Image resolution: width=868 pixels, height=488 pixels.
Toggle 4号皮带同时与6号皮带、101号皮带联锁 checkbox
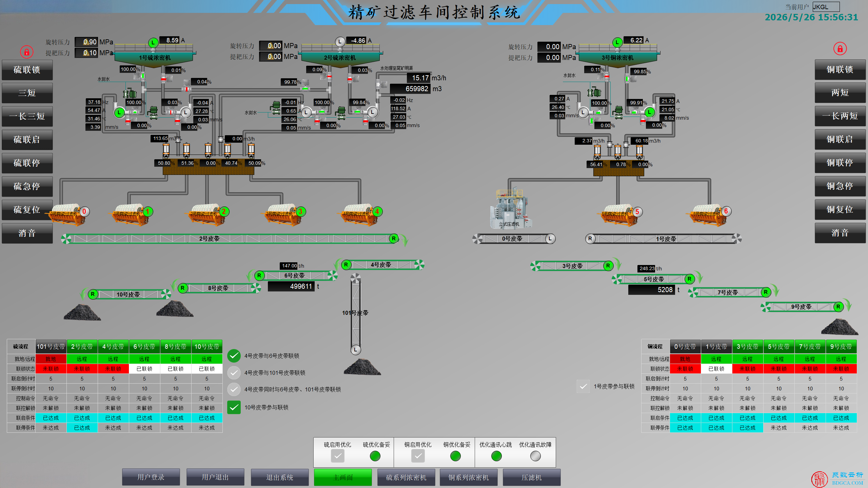pyautogui.click(x=234, y=389)
